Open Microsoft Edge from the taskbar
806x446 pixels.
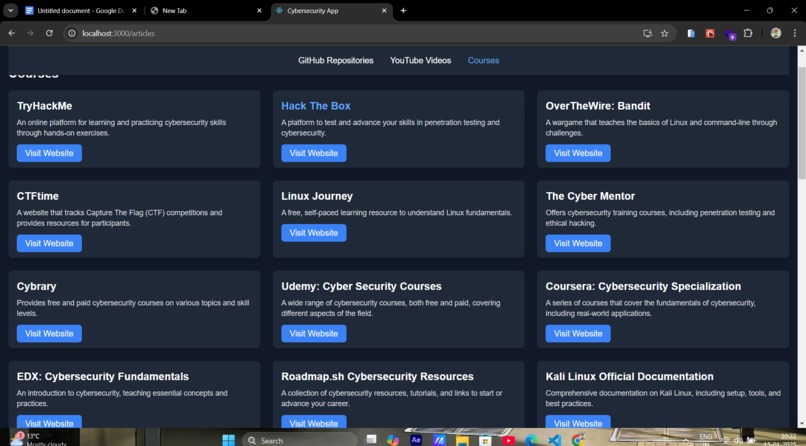[x=532, y=440]
